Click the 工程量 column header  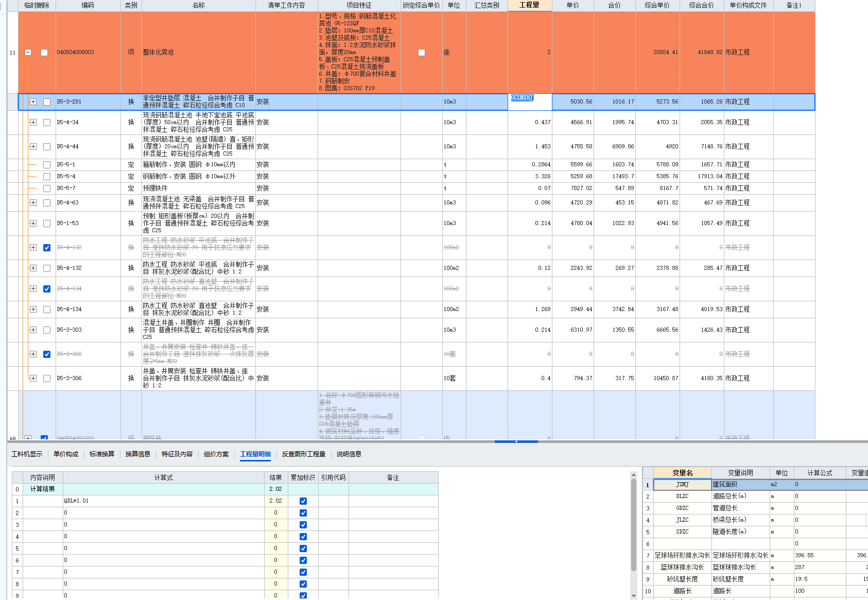coord(530,5)
